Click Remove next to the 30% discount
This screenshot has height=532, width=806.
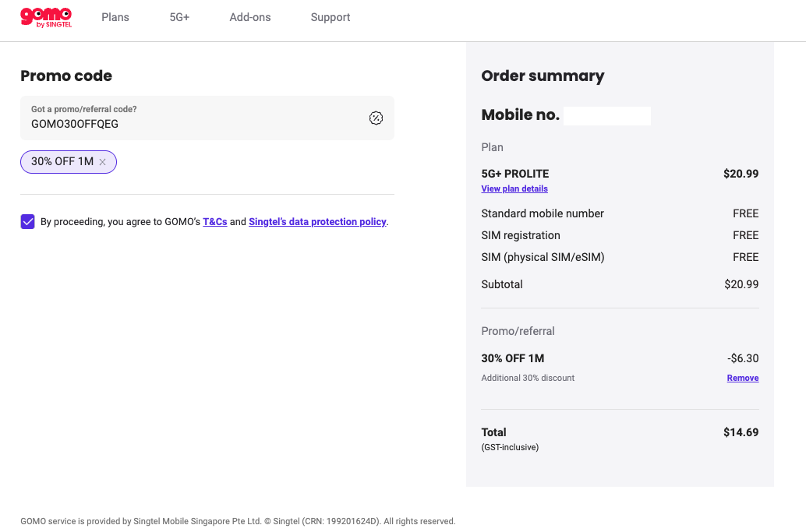(x=742, y=378)
